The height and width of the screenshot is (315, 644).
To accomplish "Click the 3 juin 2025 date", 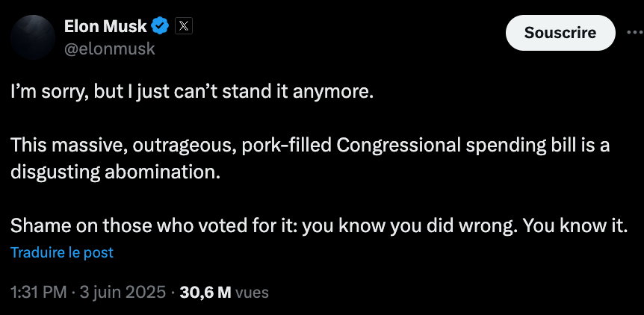I will pos(123,292).
